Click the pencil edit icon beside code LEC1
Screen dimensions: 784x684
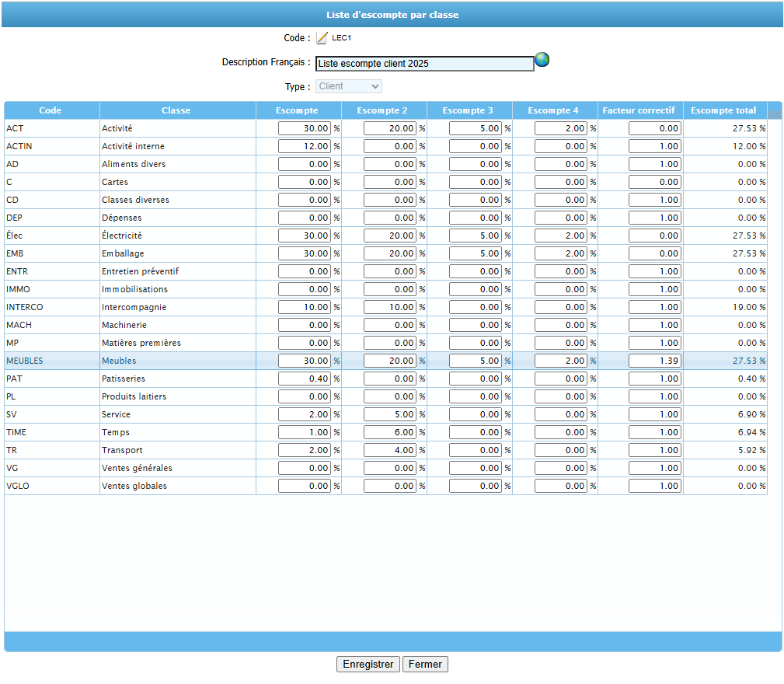322,38
